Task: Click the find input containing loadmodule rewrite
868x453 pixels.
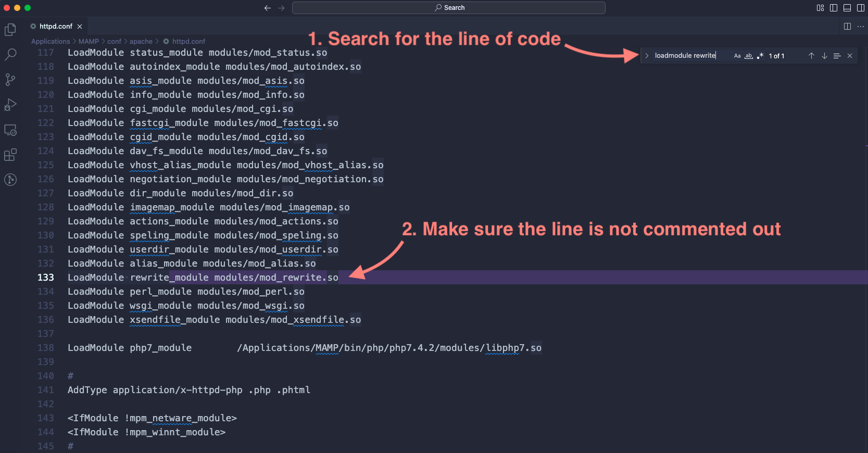Action: (x=693, y=56)
